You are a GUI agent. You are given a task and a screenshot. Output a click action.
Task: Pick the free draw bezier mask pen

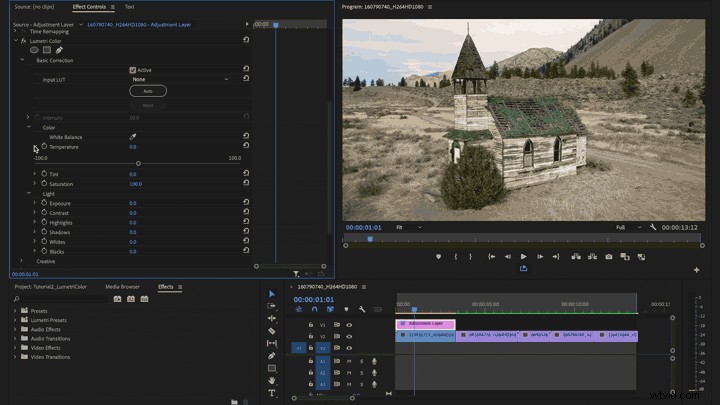coord(59,50)
